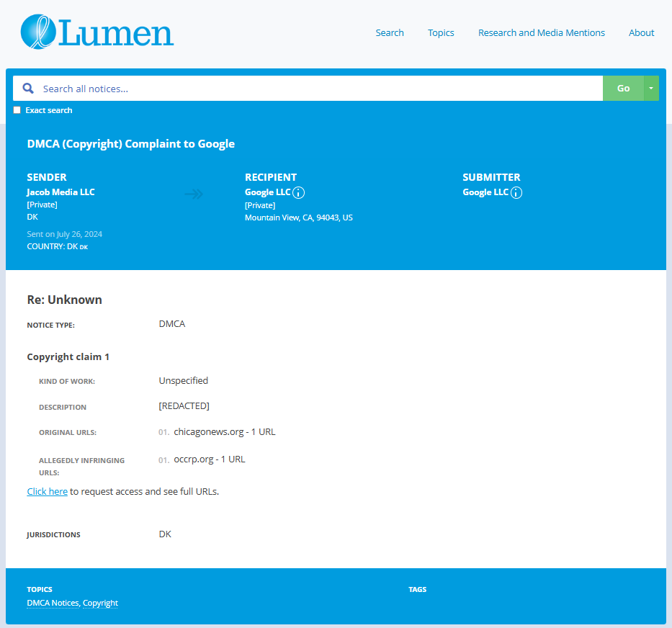Click the COUNTRY: DK text
This screenshot has width=672, height=628.
(57, 246)
